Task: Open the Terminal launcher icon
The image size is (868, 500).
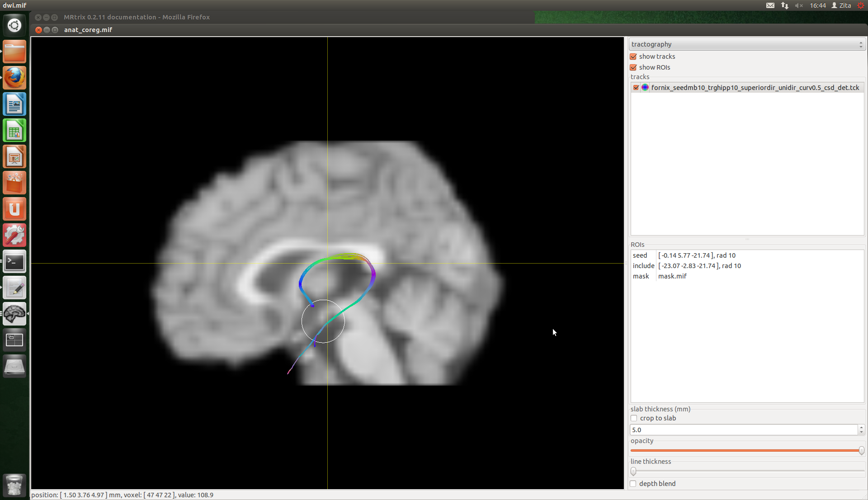Action: tap(14, 262)
